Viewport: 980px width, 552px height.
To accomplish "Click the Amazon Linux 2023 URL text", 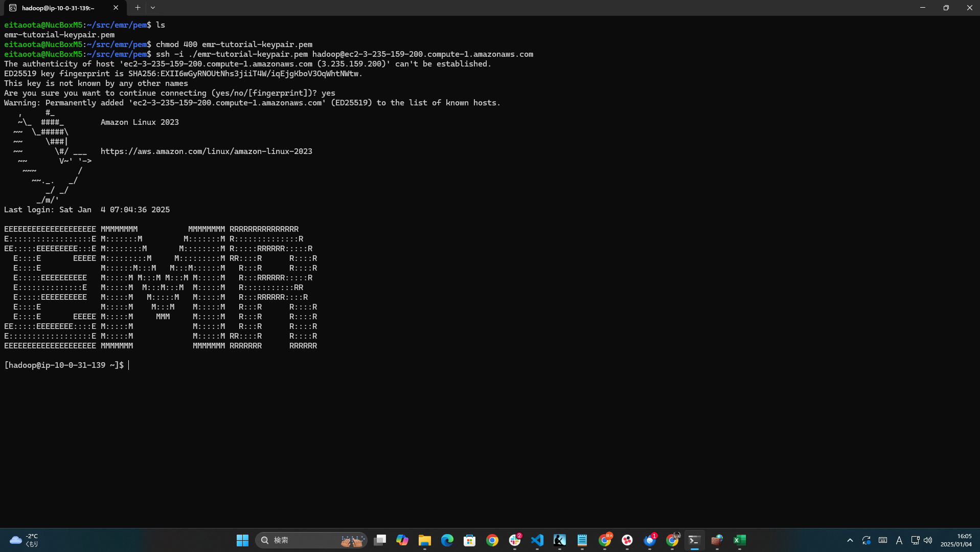I will pyautogui.click(x=206, y=151).
